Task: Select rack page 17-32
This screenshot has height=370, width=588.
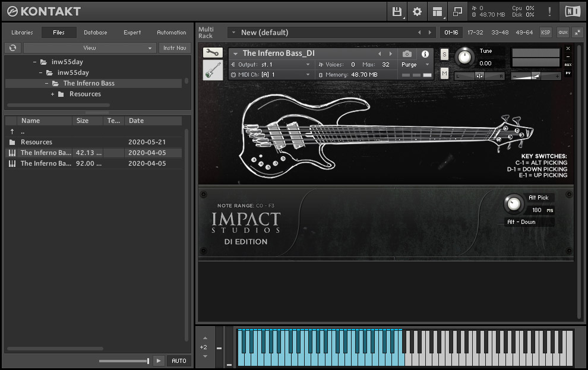Action: pyautogui.click(x=475, y=32)
